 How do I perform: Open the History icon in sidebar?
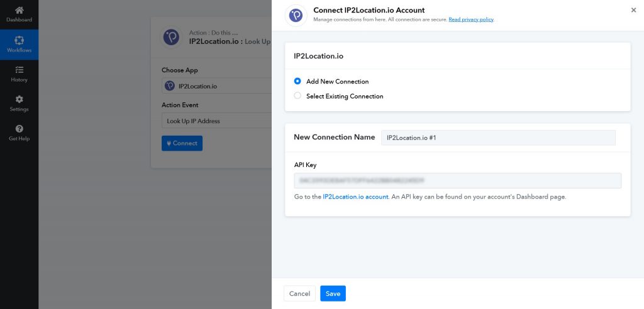click(19, 70)
